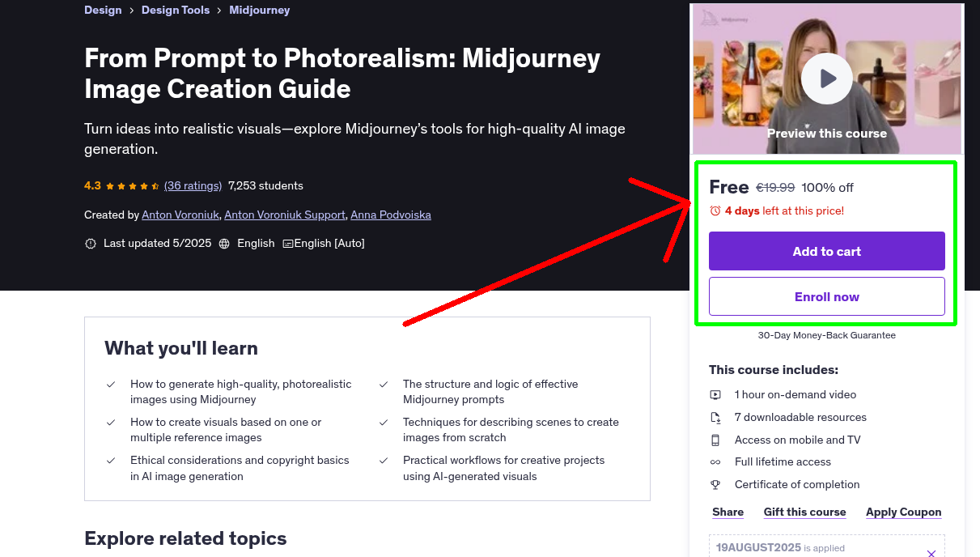Click 30-Day Money-Back Guarantee text
Image resolution: width=980 pixels, height=557 pixels.
pos(826,334)
